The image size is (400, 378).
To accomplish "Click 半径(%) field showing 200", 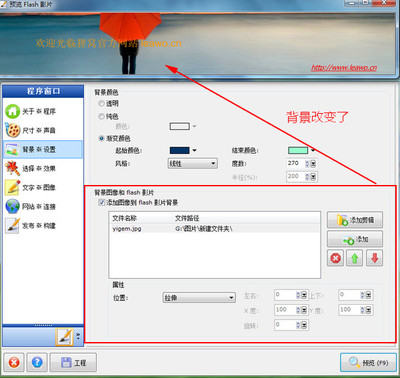I will tap(296, 176).
